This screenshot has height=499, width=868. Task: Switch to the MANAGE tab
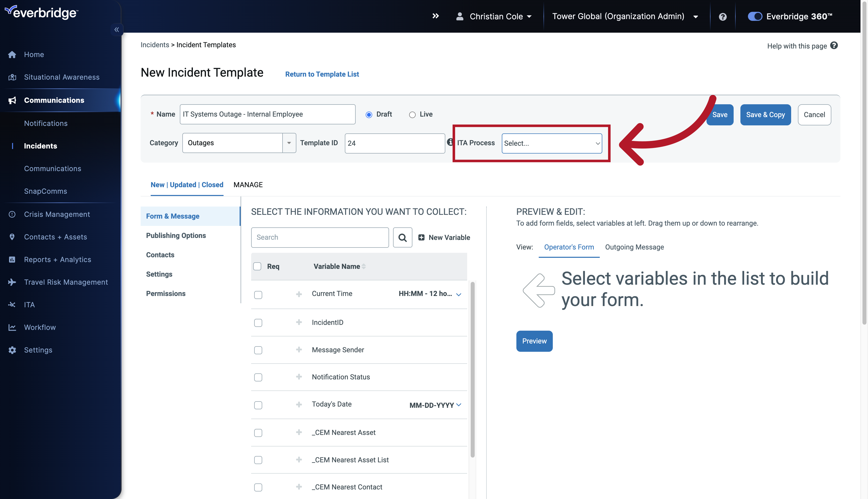coord(248,184)
